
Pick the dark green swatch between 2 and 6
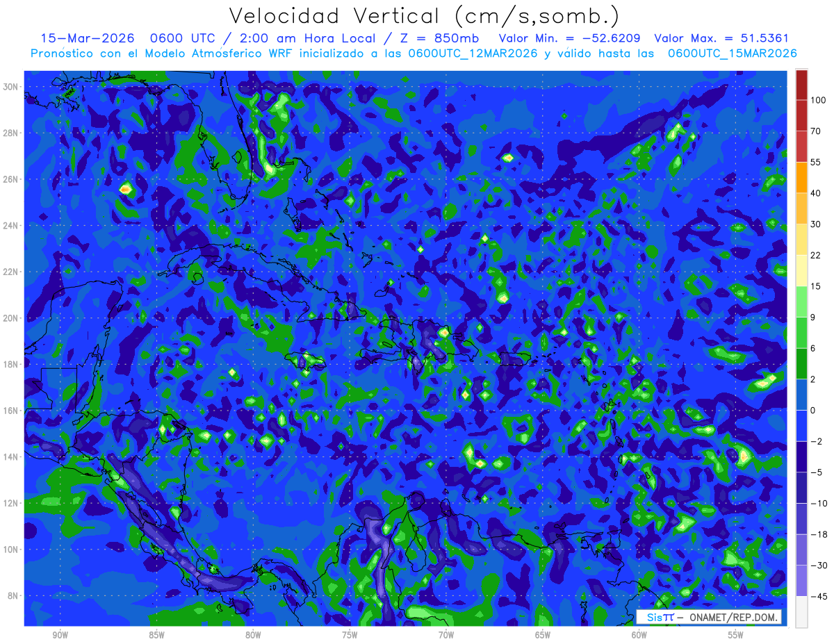click(801, 363)
